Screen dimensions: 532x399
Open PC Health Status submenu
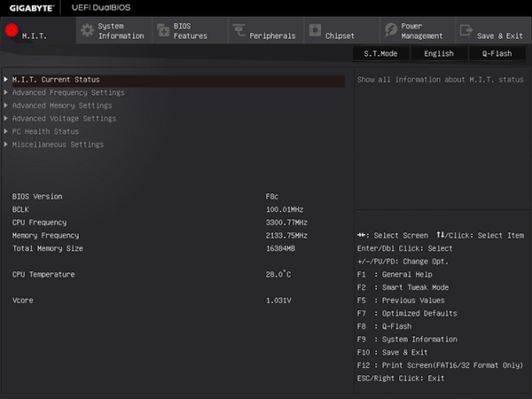click(45, 131)
